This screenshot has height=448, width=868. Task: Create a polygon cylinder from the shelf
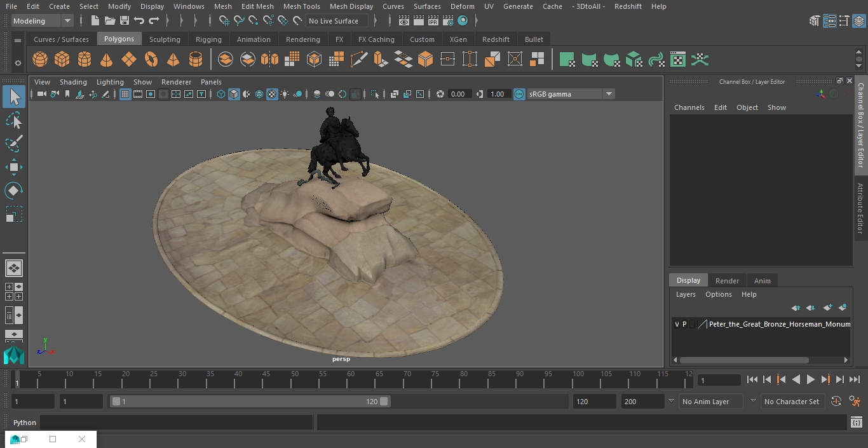(x=84, y=60)
